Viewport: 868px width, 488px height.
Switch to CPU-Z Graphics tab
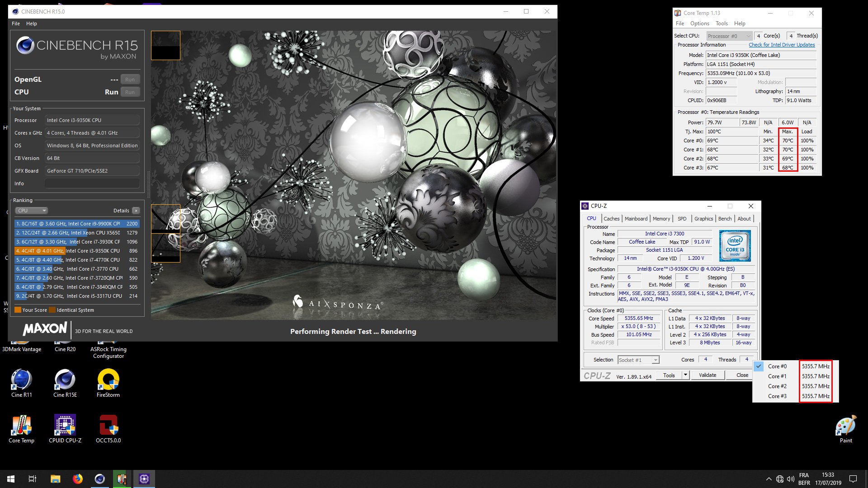pos(703,219)
